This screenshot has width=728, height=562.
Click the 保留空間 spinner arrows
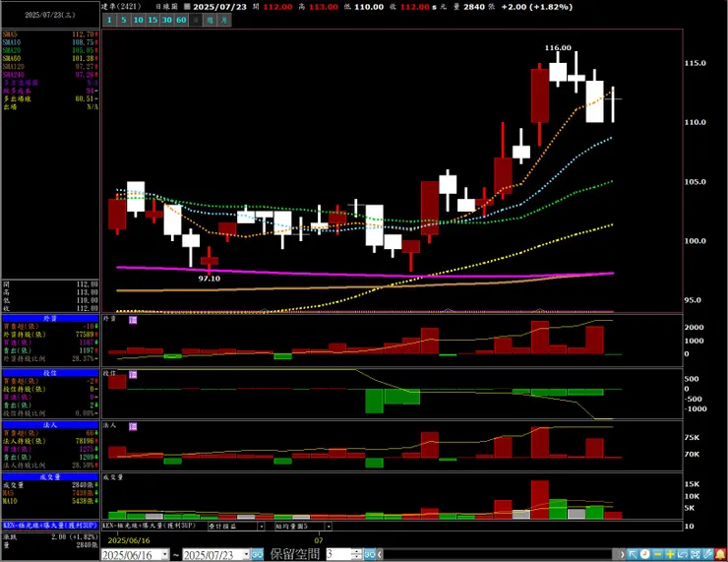click(356, 554)
